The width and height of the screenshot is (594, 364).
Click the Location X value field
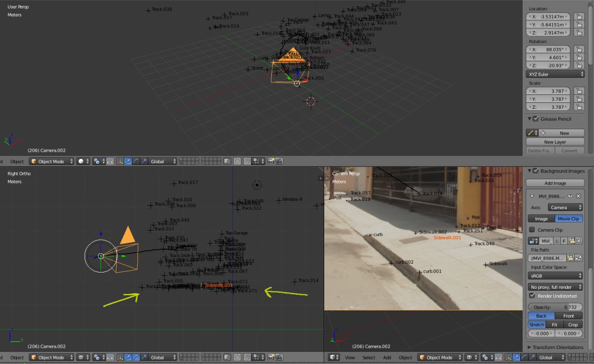point(548,17)
